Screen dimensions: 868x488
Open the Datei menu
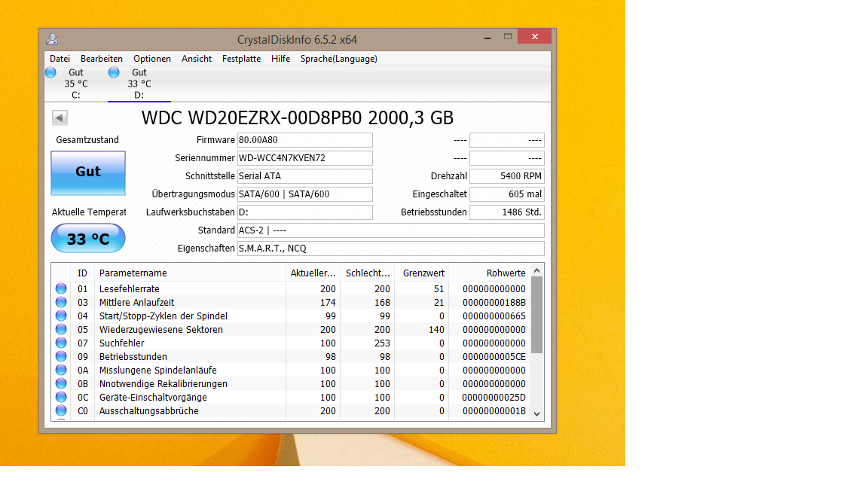pos(60,59)
